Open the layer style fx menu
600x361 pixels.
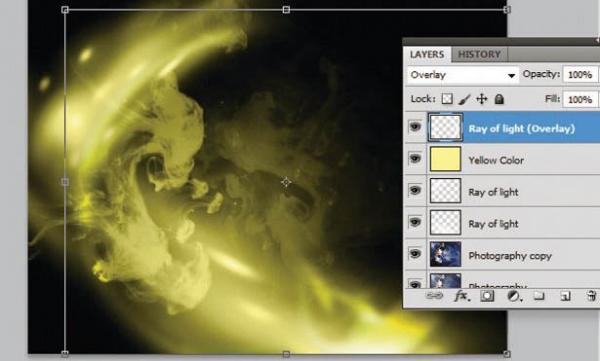462,296
